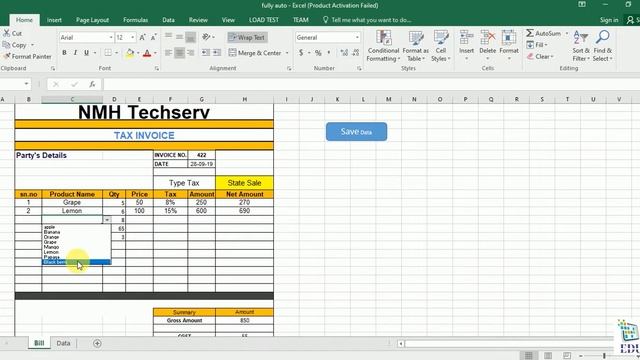
Task: Decrease indent icon
Action: (x=206, y=53)
